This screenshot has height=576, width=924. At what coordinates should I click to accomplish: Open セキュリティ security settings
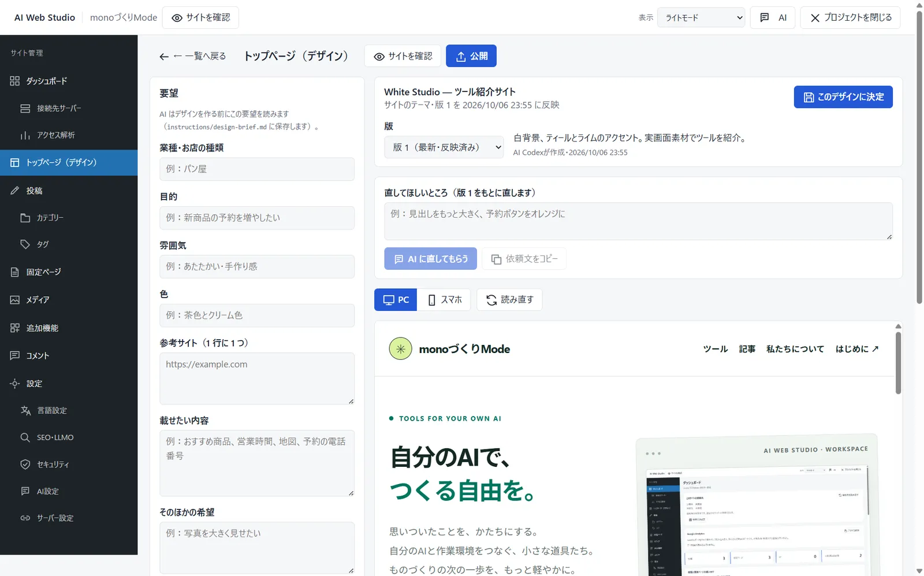[x=69, y=464]
